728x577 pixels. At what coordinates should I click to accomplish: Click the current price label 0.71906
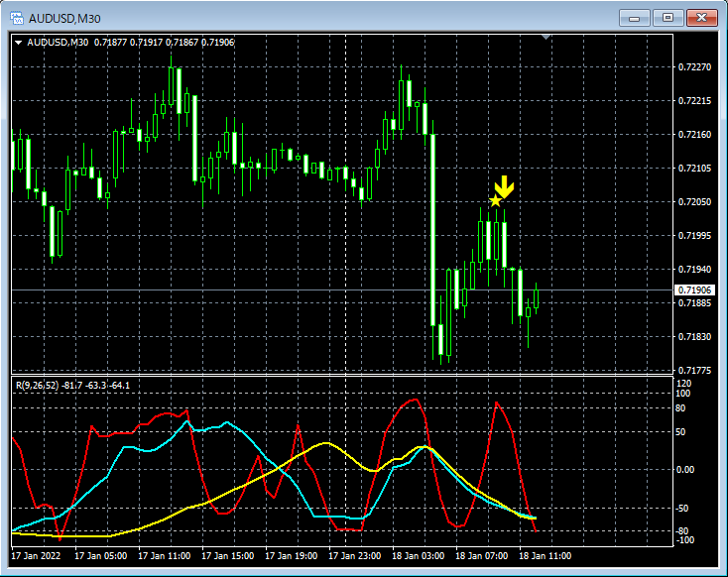[x=694, y=290]
